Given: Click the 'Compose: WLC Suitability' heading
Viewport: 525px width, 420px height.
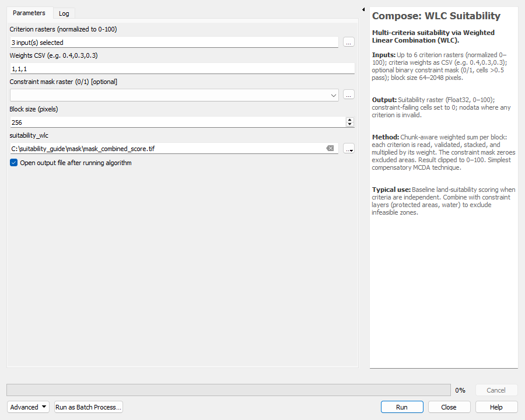Looking at the screenshot, I should 436,16.
